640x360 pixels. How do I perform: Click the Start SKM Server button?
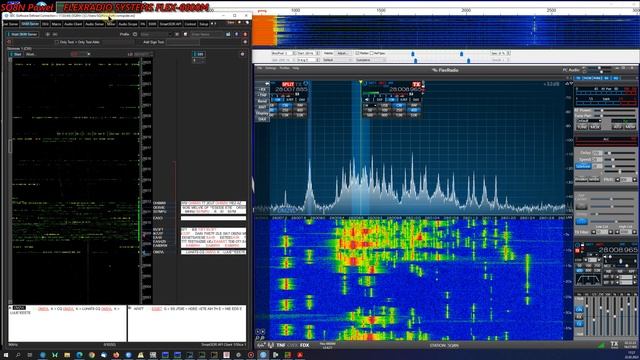tap(22, 34)
